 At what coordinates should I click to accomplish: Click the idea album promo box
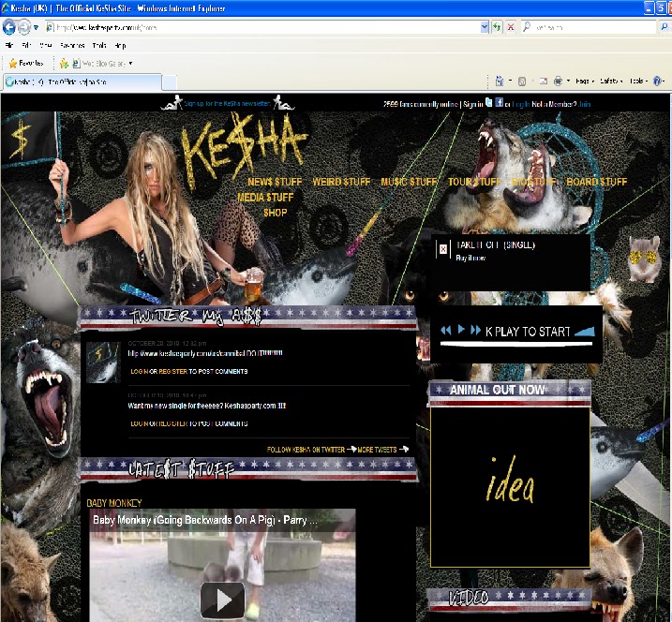(510, 487)
